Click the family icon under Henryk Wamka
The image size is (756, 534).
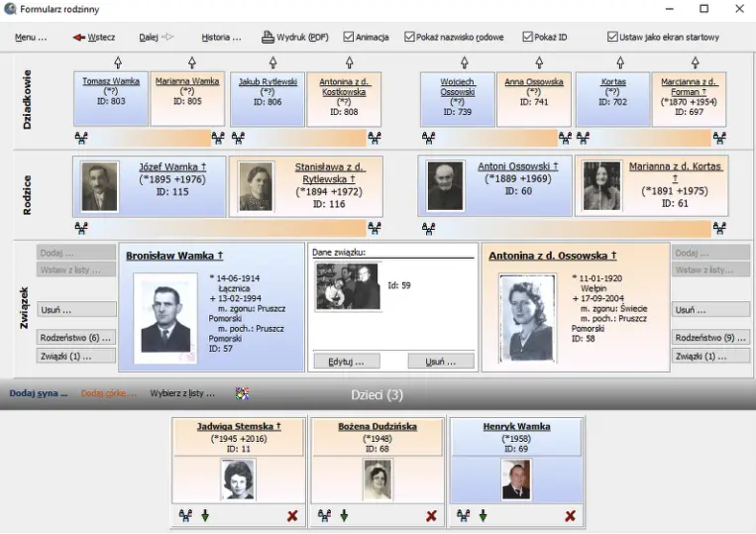(x=463, y=516)
